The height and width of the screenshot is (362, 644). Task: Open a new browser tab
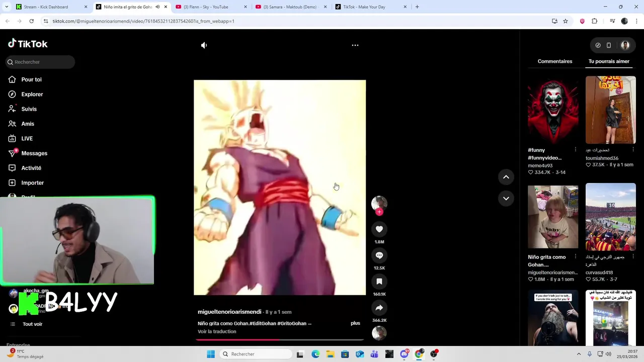tap(417, 7)
